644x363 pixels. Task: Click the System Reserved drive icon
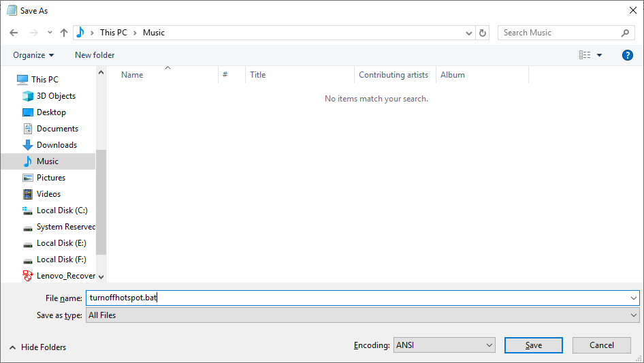click(x=28, y=228)
